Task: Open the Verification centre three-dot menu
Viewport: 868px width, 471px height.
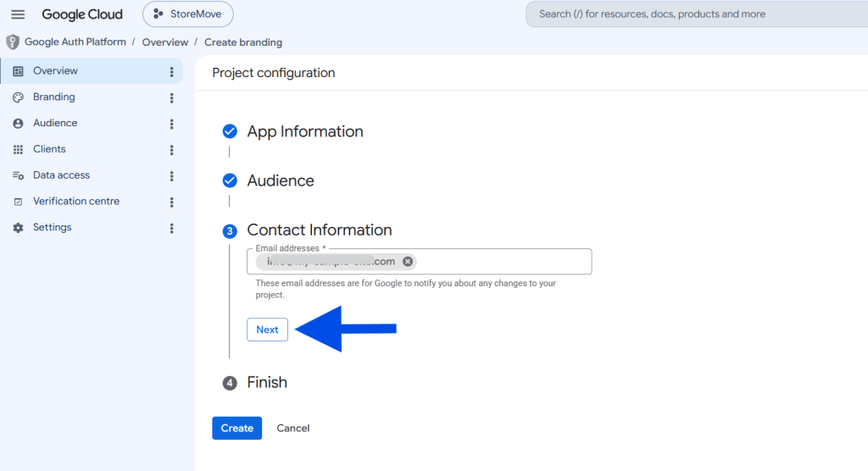Action: pos(171,202)
